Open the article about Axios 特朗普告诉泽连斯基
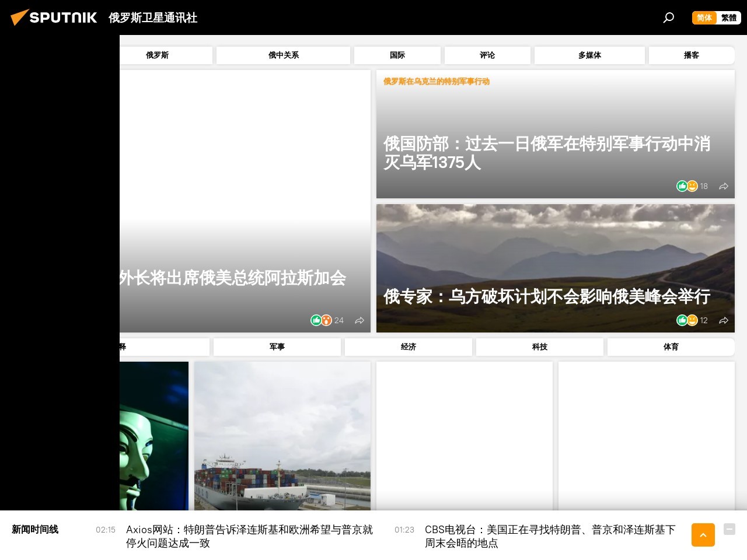The image size is (747, 560). click(250, 536)
